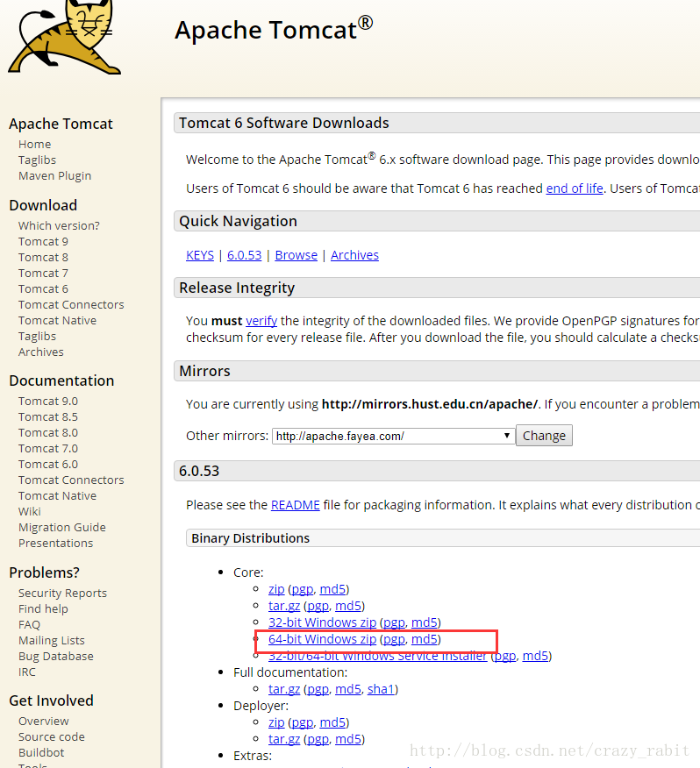Open the Find help link

click(43, 608)
